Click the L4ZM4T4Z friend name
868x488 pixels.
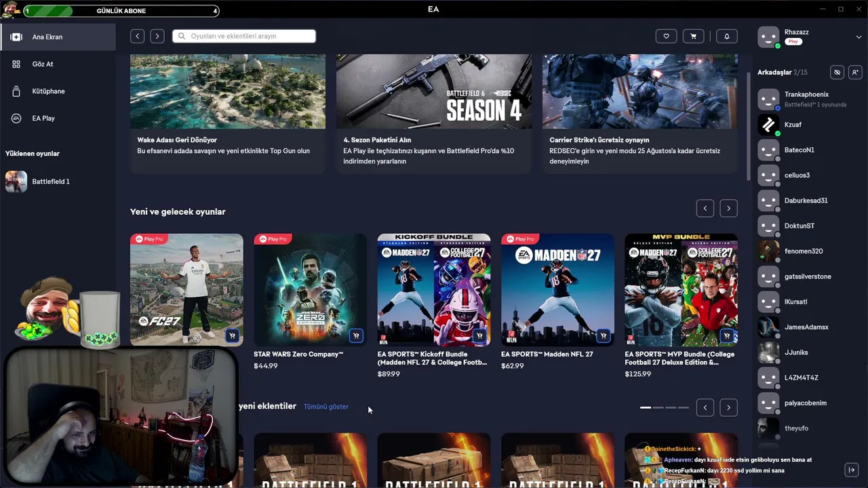tap(802, 378)
